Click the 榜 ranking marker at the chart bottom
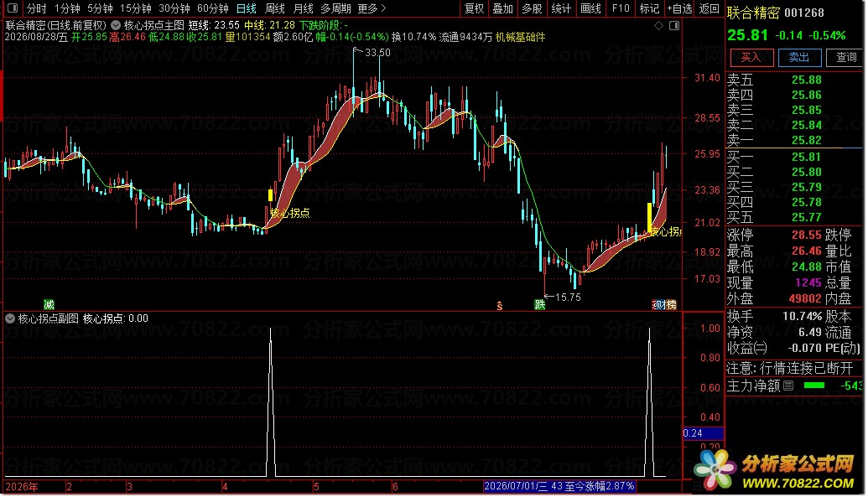Screen dimensions: 868x497 pyautogui.click(x=670, y=304)
